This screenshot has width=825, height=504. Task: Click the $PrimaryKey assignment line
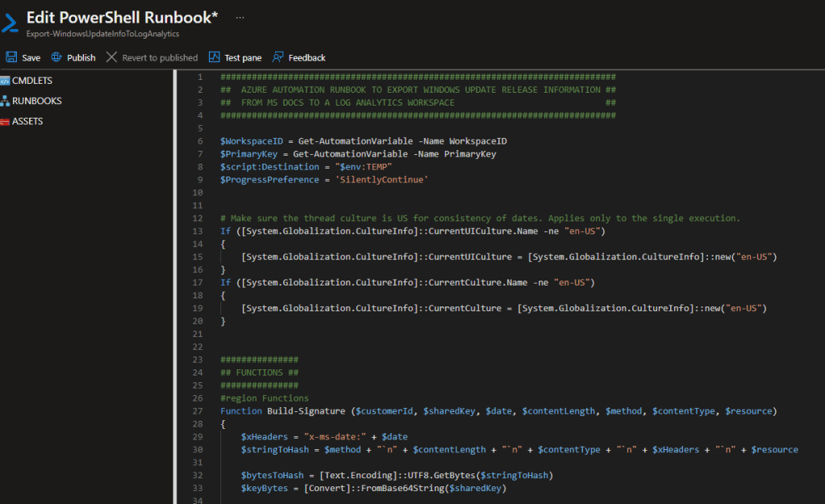click(x=358, y=154)
